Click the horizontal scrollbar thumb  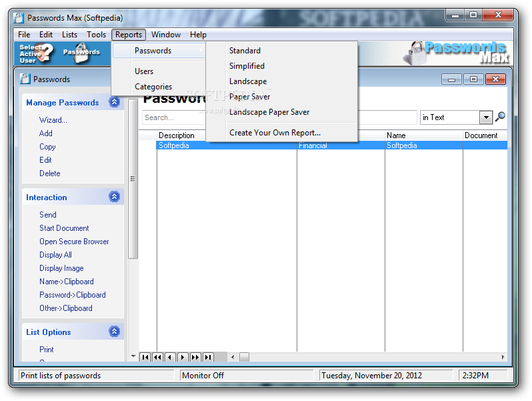click(x=244, y=357)
